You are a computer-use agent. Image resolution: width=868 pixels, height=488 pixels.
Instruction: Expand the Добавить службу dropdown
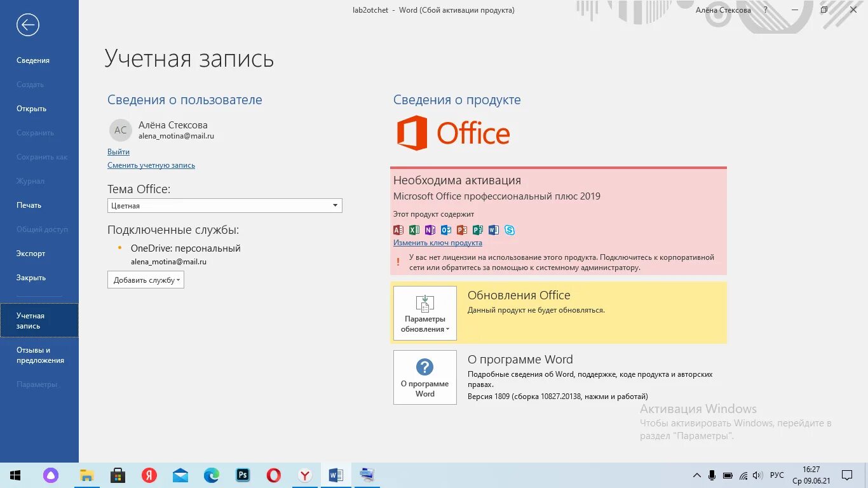[x=146, y=280]
